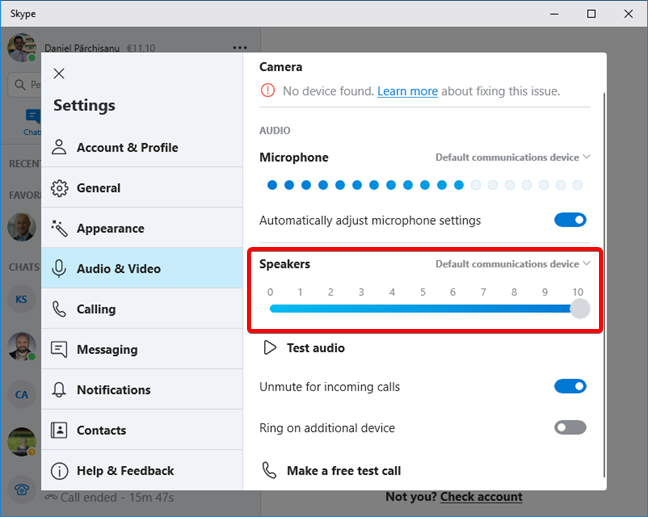Viewport: 648px width, 517px height.
Task: Click the Call ended - 15m 47s entry
Action: [110, 498]
